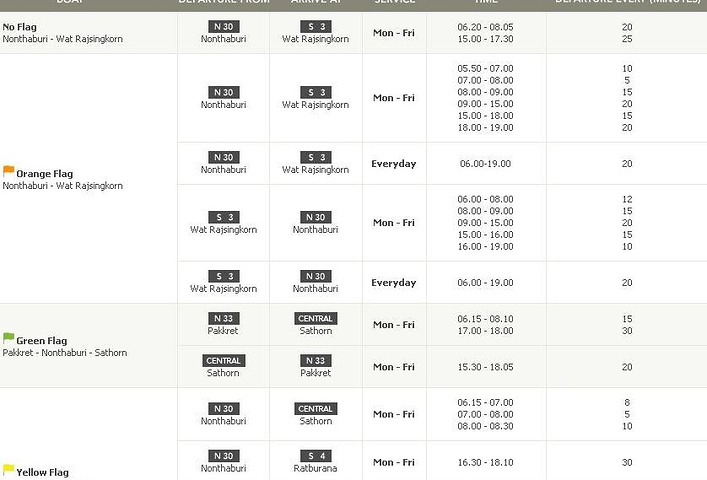Click the 16.30 - 18.10 time cell
The width and height of the screenshot is (707, 480).
(485, 463)
